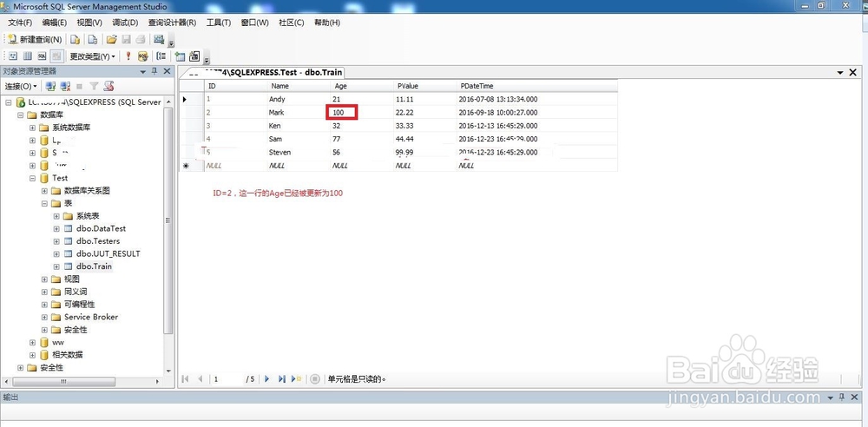Select the dbo.Testers table in tree
The width and height of the screenshot is (868, 427).
tap(98, 241)
